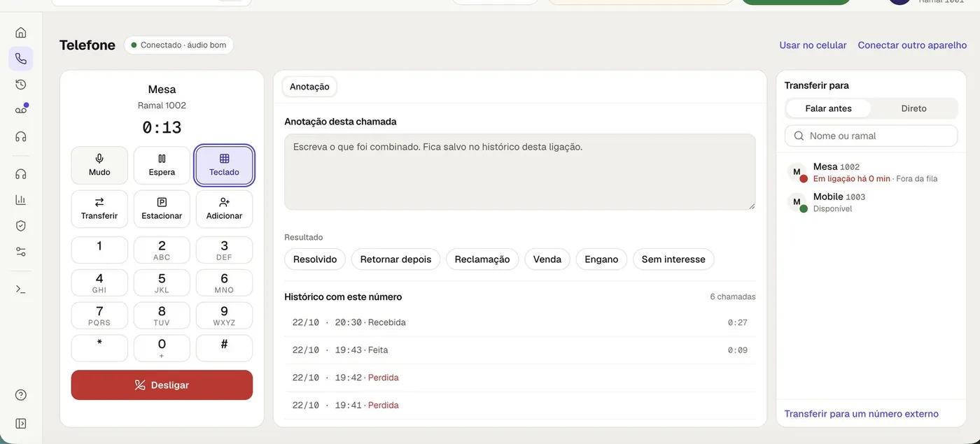This screenshot has height=444, width=980.
Task: Mark the call result as Engano
Action: [601, 259]
